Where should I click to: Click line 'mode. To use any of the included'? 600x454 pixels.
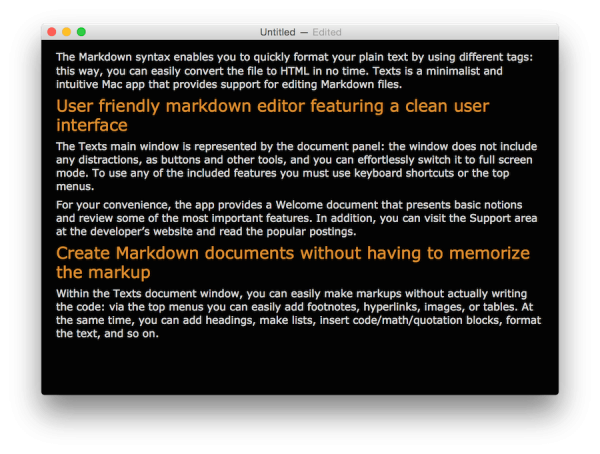[282, 173]
